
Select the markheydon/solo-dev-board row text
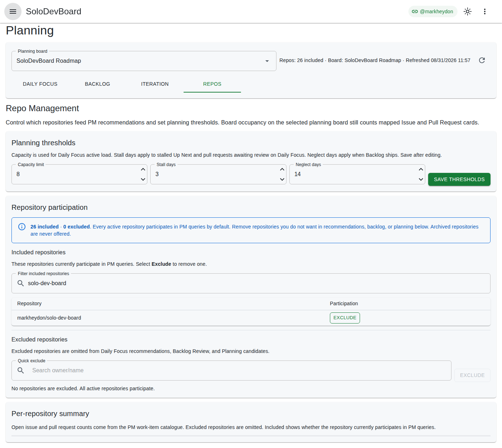click(x=49, y=318)
